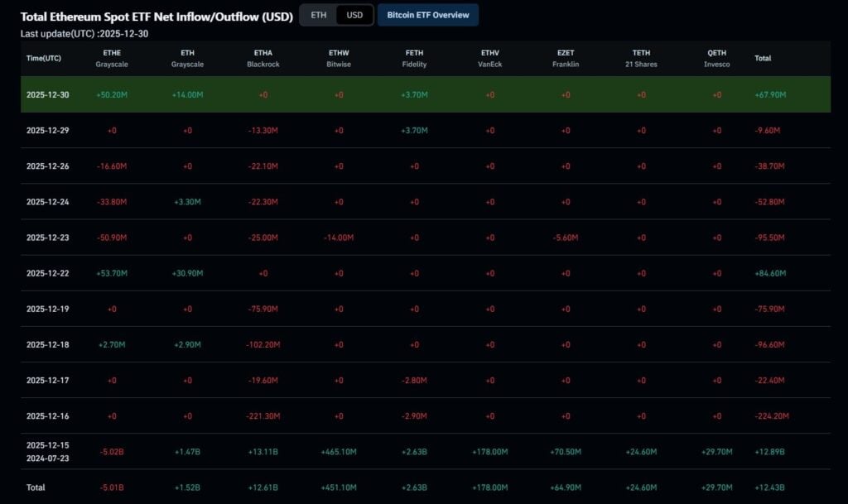Switch the currency toggle to ETH
848x504 pixels.
tap(317, 15)
